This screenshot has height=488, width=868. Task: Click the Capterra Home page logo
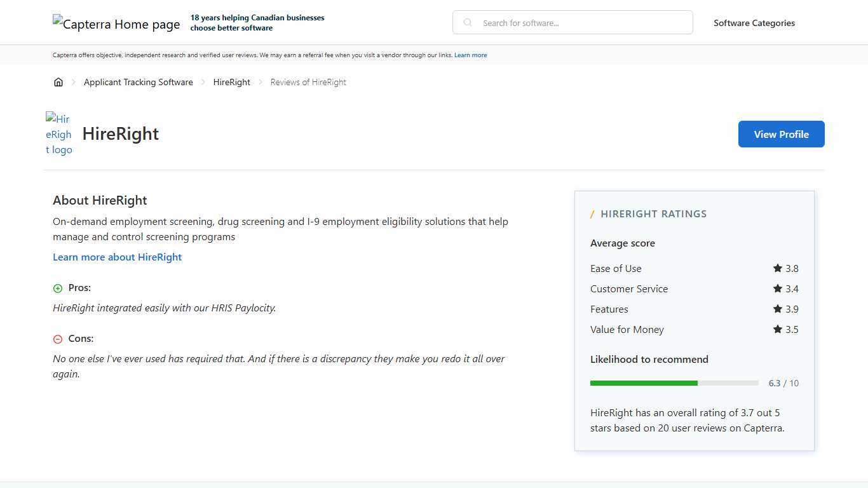[116, 24]
